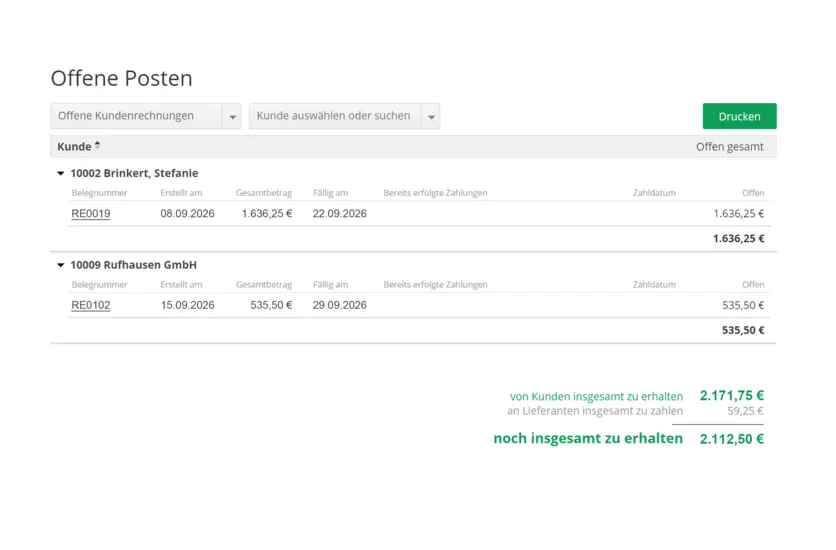Click the 535,50 € bold subtotal for Rufhausen
The image size is (836, 550).
pos(743,330)
